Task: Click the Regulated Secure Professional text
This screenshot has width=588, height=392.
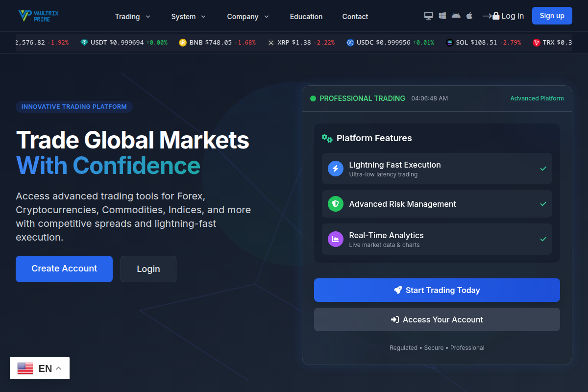Action: (x=437, y=348)
